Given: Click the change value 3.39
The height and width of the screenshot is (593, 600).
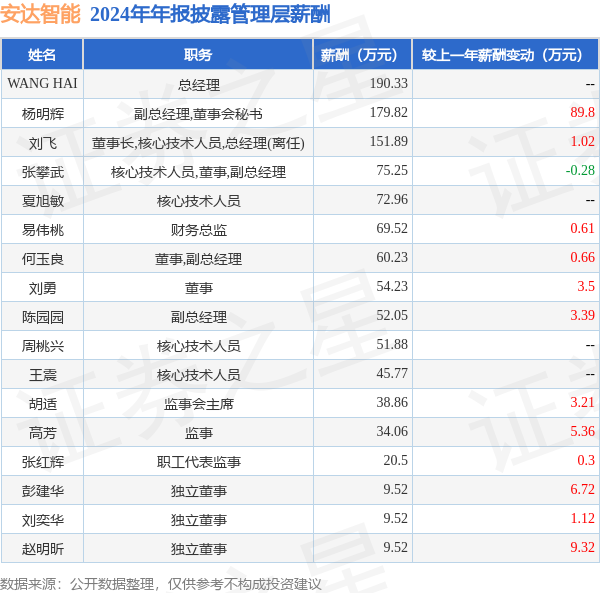Looking at the screenshot, I should [x=582, y=316].
